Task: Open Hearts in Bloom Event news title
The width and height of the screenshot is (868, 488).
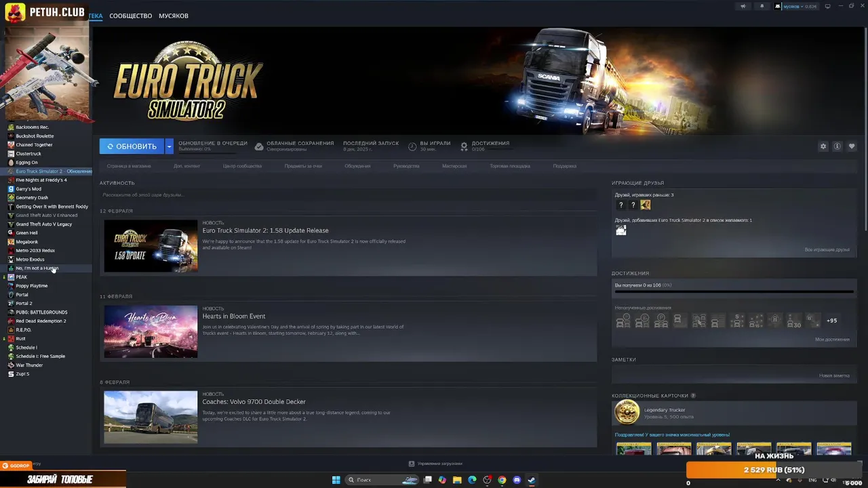Action: coord(234,316)
